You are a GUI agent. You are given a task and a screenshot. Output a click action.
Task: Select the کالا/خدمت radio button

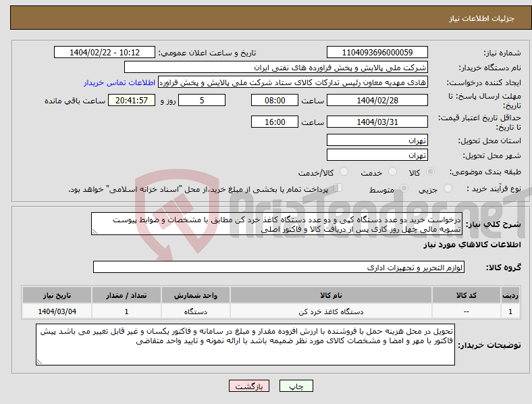(x=344, y=172)
